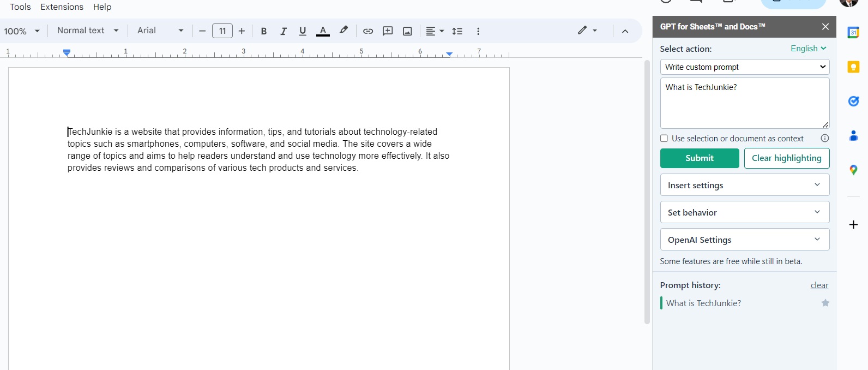The image size is (868, 370).
Task: Click the 'Some features are free' notice
Action: [x=731, y=261]
